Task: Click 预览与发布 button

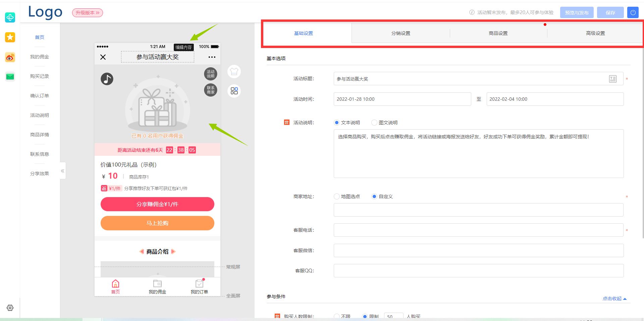Action: [577, 12]
